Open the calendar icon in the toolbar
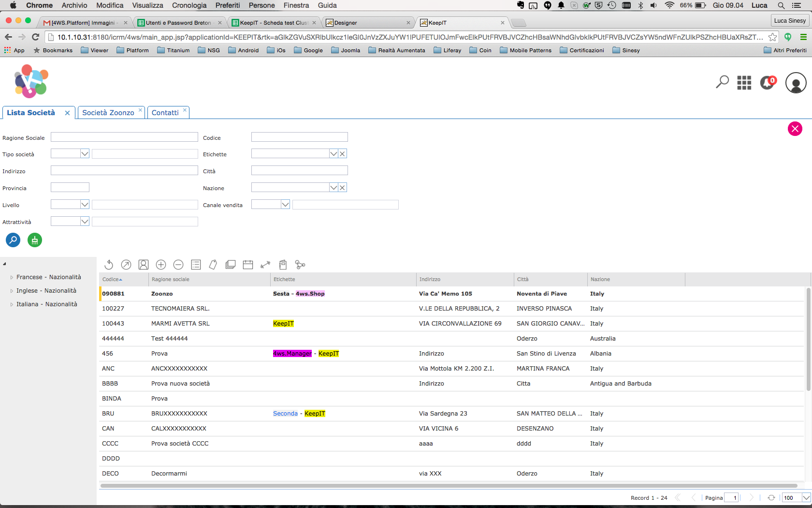Image resolution: width=812 pixels, height=508 pixels. pos(248,265)
